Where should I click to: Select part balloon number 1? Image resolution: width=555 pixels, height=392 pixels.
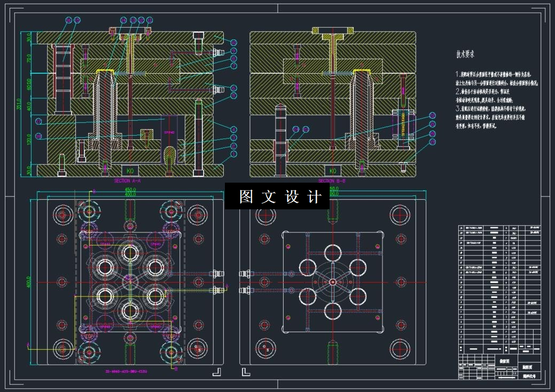[x=233, y=154]
